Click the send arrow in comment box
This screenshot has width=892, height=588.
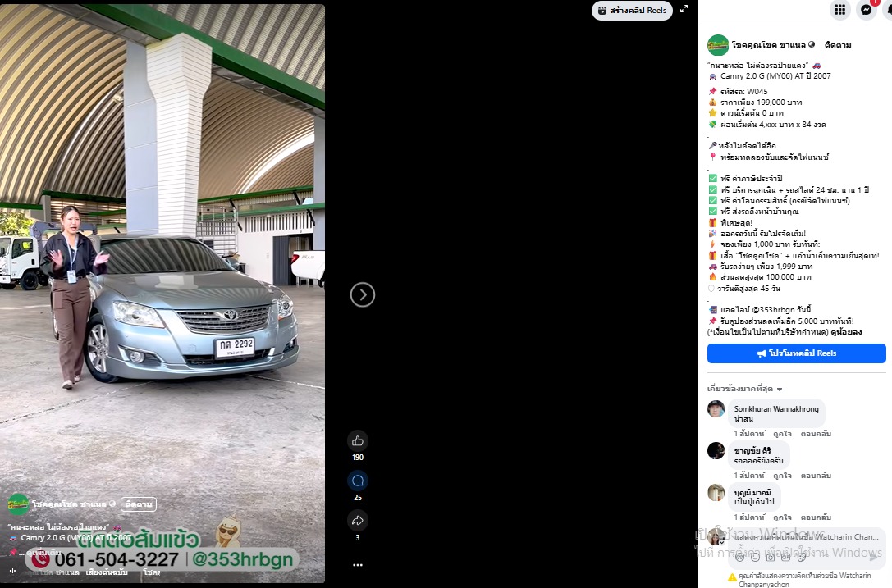pyautogui.click(x=874, y=558)
